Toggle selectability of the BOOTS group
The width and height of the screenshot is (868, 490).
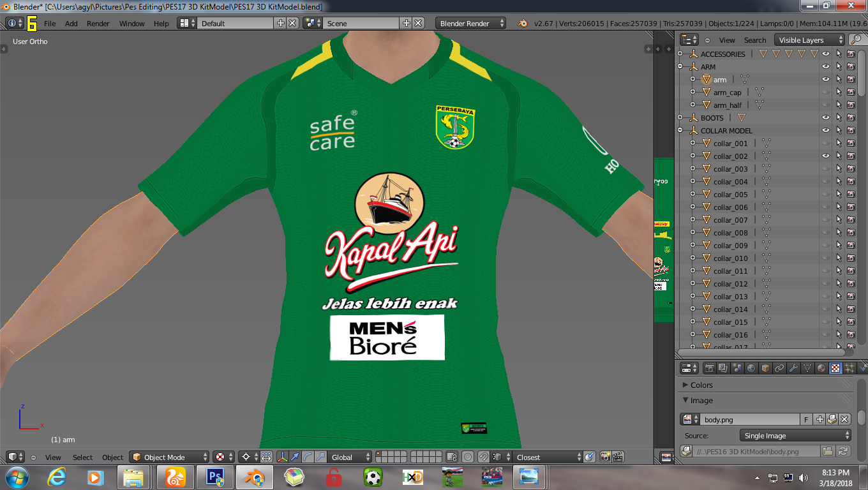(839, 118)
